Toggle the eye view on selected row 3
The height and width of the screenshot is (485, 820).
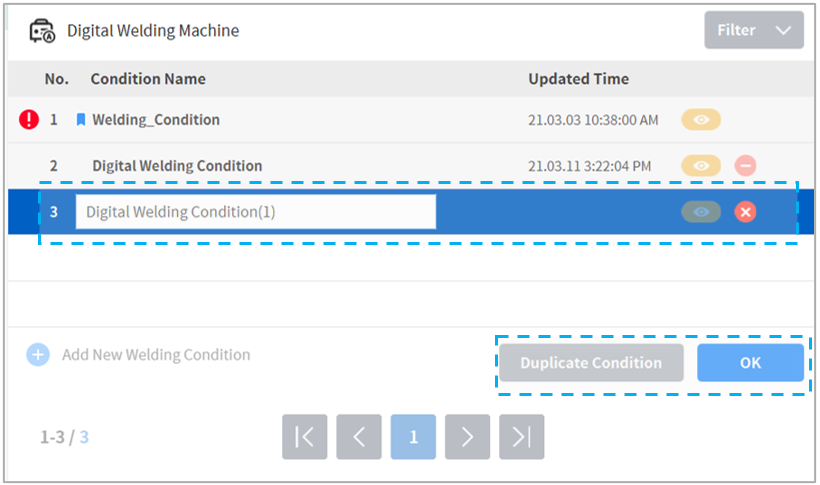coord(701,212)
